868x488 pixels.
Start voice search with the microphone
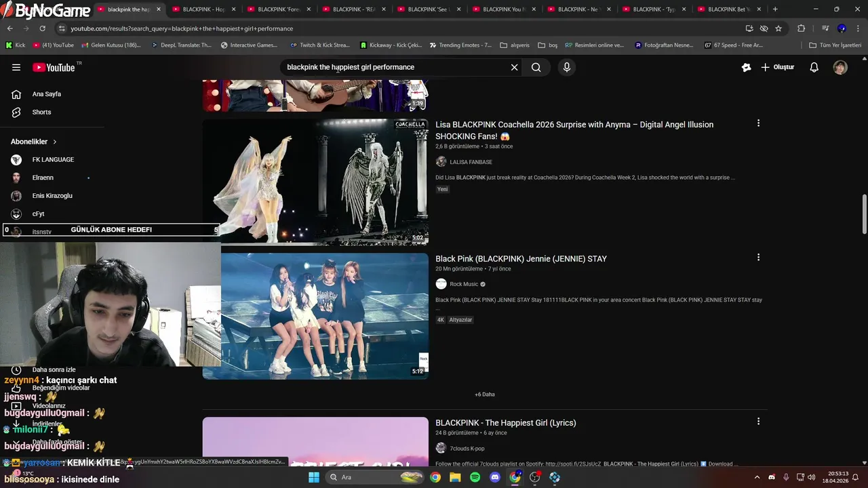[x=567, y=67]
